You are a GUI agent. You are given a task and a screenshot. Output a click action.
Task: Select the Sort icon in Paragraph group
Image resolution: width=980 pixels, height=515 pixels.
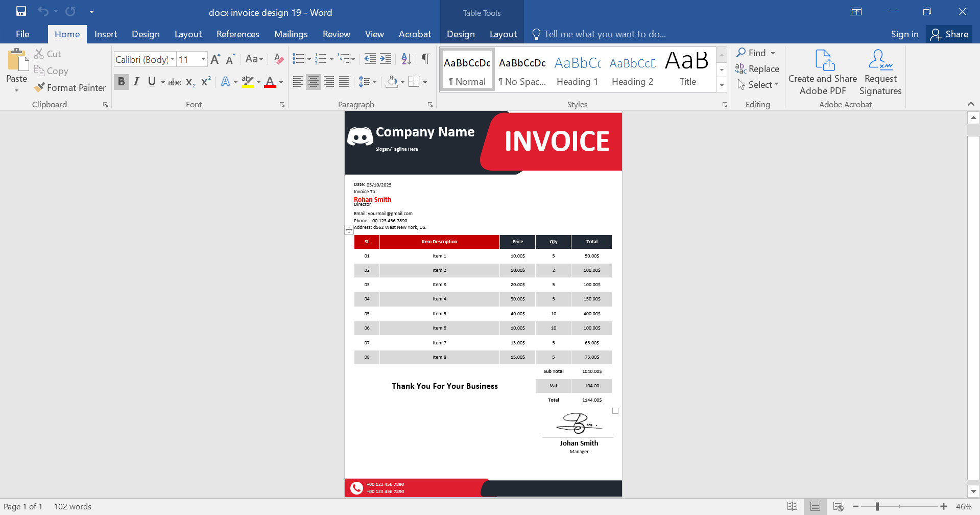(x=406, y=59)
